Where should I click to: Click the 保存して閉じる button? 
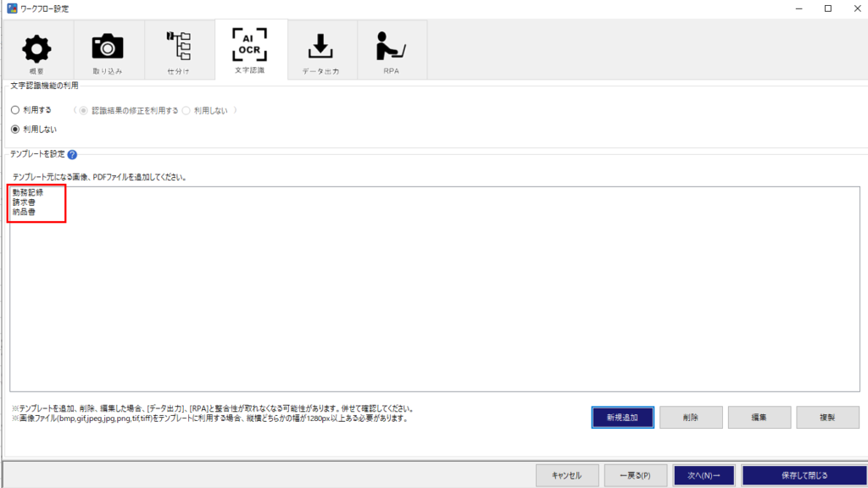804,475
